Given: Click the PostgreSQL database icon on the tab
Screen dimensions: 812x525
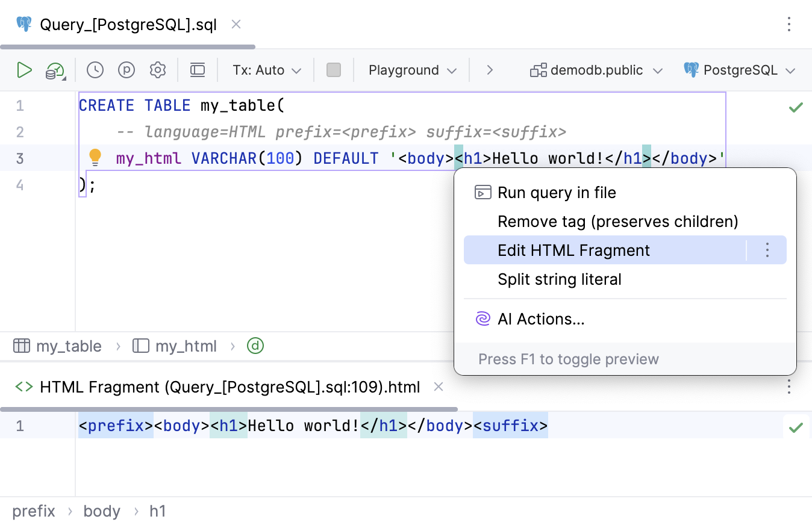Looking at the screenshot, I should (x=23, y=24).
